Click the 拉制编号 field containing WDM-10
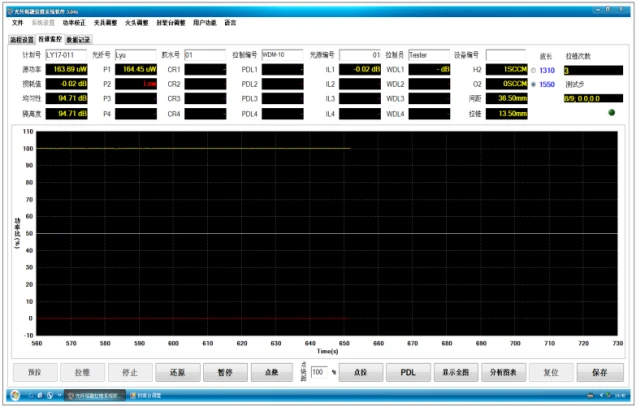 tap(282, 55)
